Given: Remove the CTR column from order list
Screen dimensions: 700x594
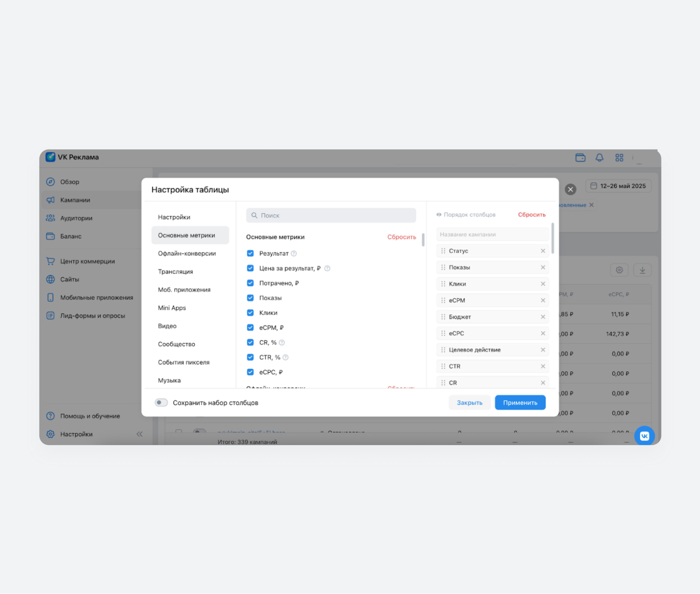Looking at the screenshot, I should point(543,366).
